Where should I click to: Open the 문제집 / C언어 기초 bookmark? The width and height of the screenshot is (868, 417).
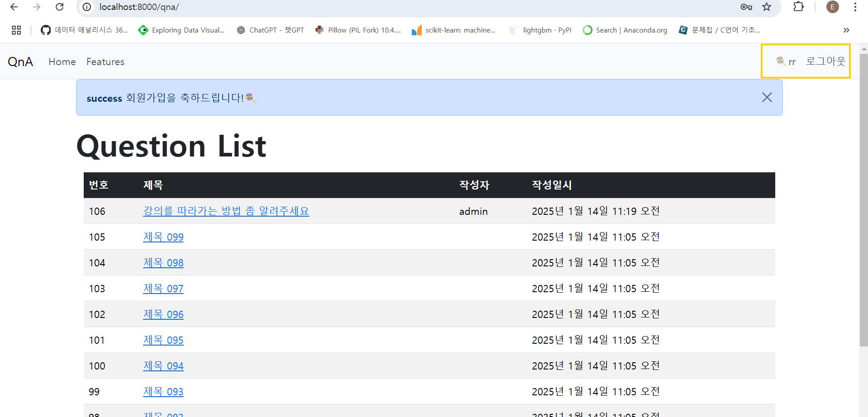point(720,30)
